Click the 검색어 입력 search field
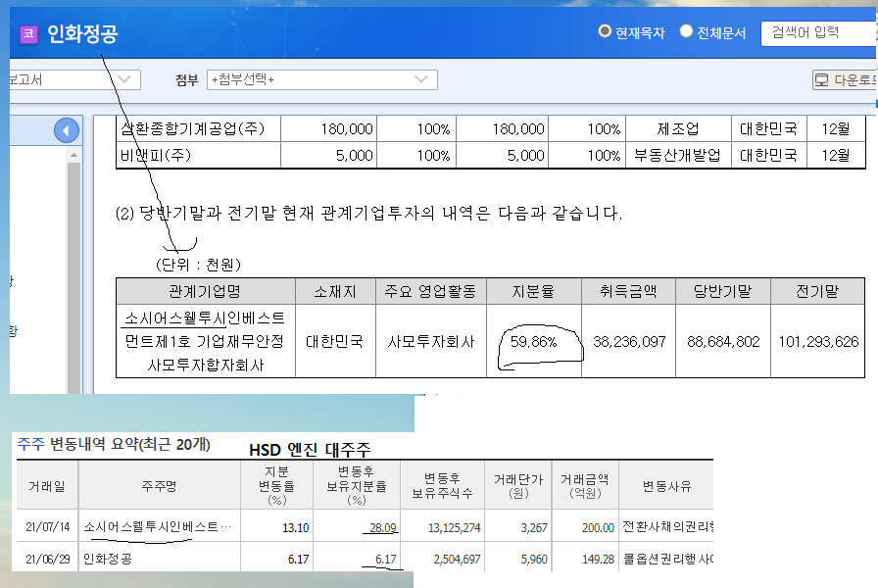Image resolution: width=878 pixels, height=588 pixels. pyautogui.click(x=818, y=32)
